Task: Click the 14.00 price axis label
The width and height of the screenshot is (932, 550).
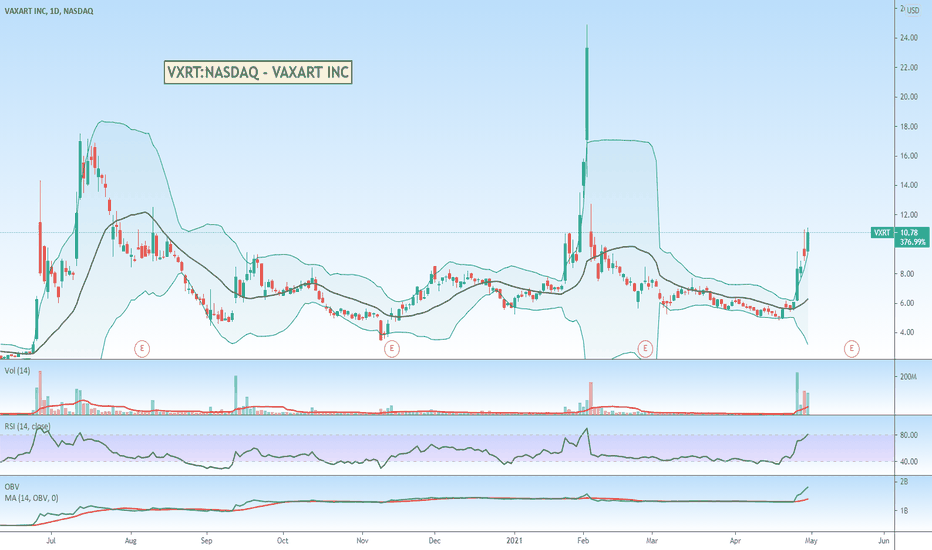Action: point(909,186)
